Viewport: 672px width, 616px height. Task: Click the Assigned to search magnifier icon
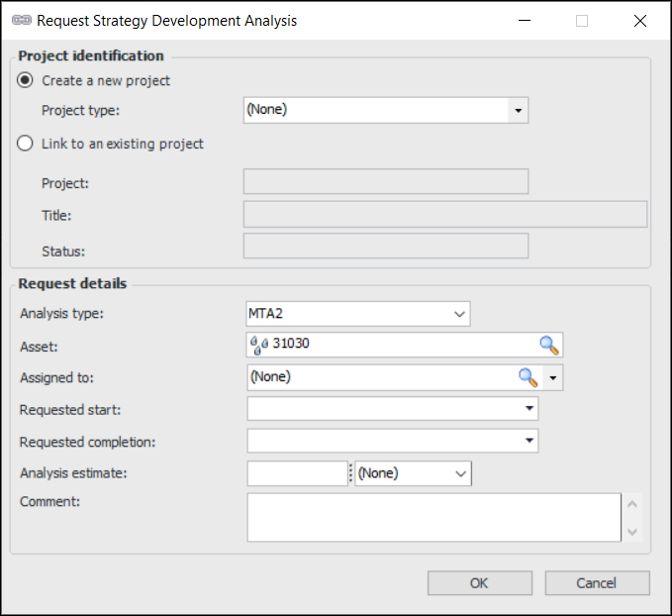(528, 377)
